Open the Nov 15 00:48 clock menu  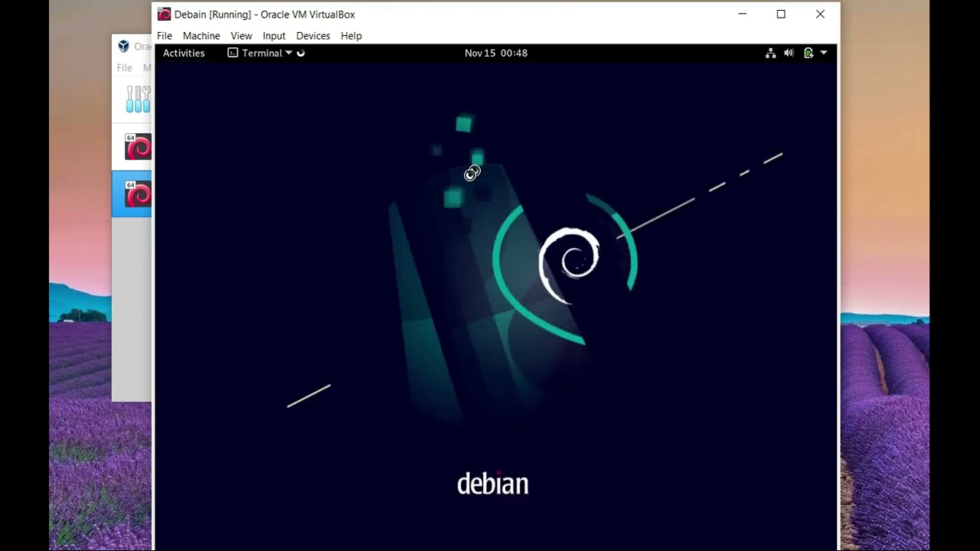point(496,53)
